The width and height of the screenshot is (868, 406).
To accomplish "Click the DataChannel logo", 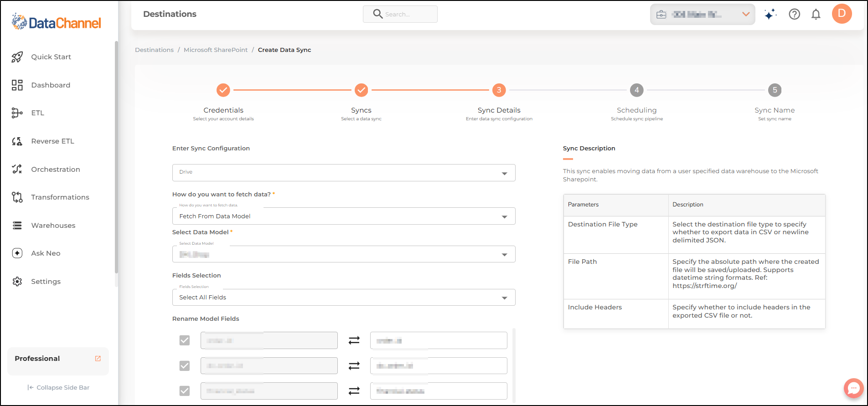I will pyautogui.click(x=57, y=22).
